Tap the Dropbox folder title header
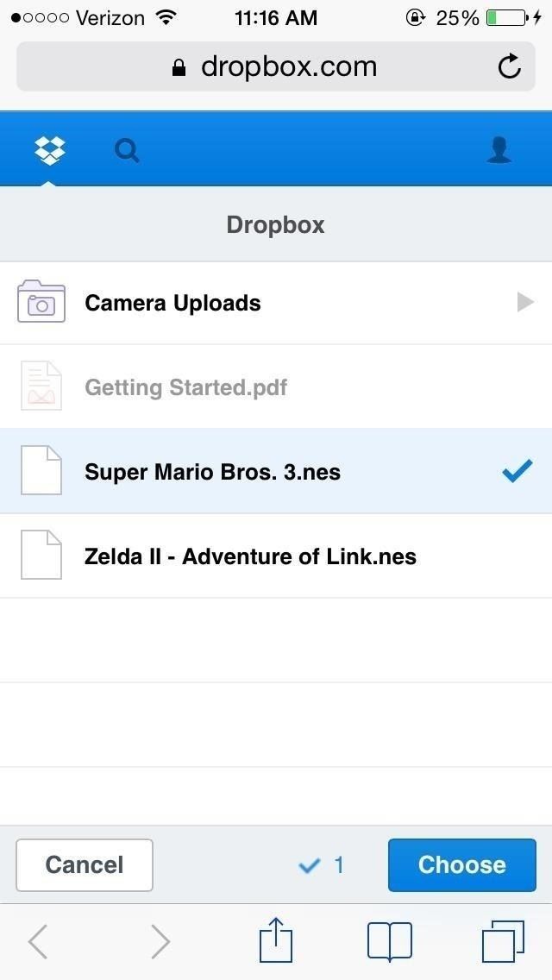Screen dimensions: 552x980 tap(276, 225)
